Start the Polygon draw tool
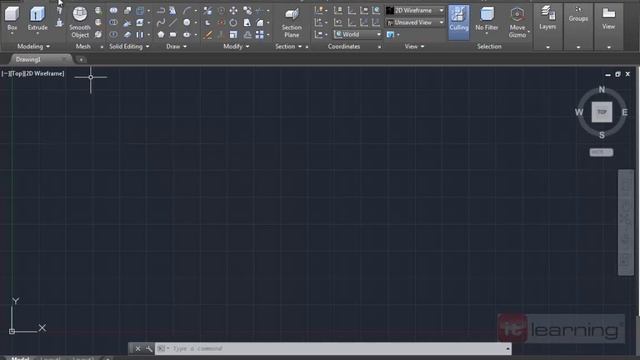Screen dimensions: 640x360 161,35
